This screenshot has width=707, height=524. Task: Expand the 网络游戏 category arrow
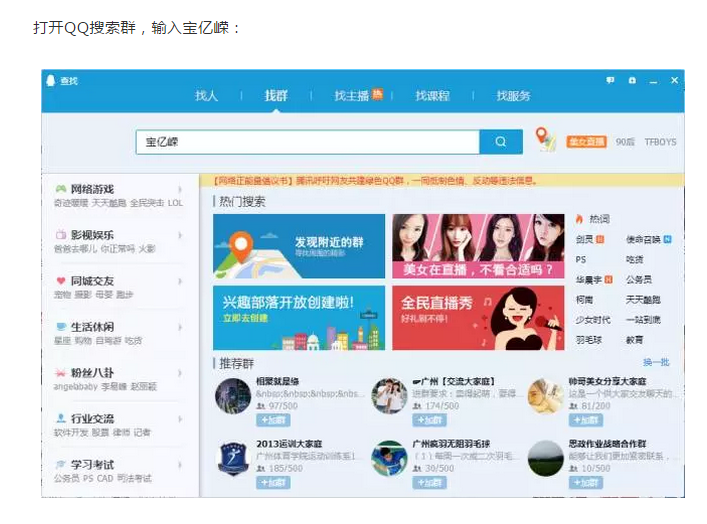[x=180, y=189]
